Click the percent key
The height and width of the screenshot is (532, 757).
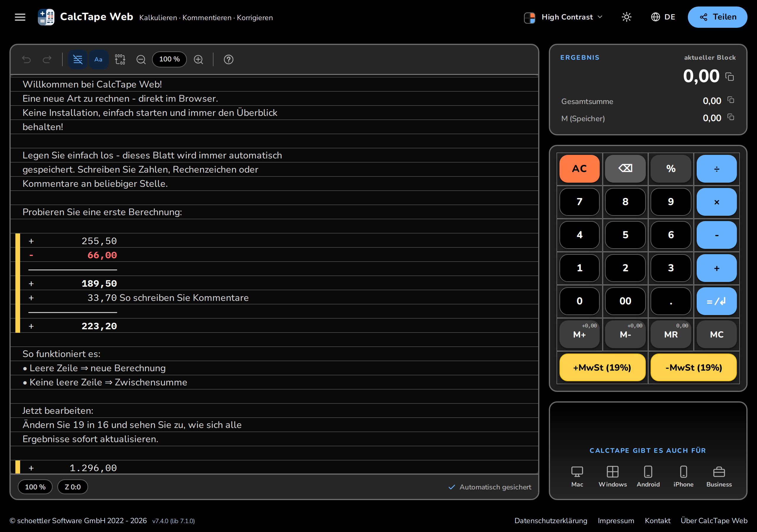tap(671, 168)
